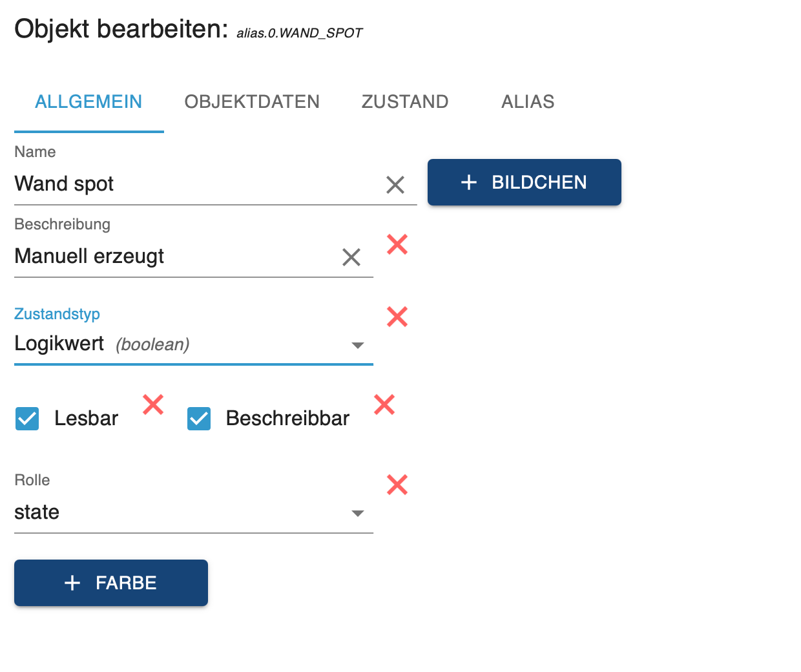Remove Zustandstyp attribute with red X

(397, 317)
